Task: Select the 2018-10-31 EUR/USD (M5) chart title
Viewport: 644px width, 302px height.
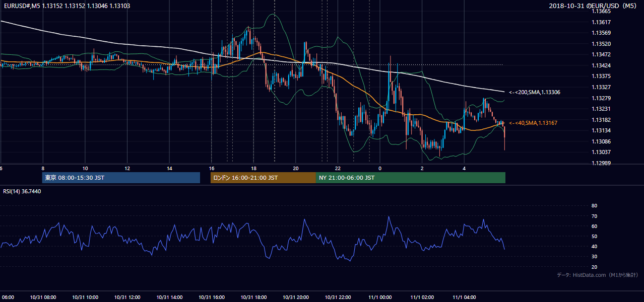Action: click(594, 6)
